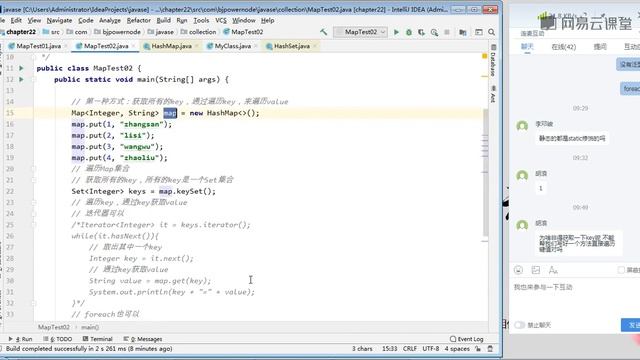Open the Build menu
The height and width of the screenshot is (360, 640).
tap(164, 20)
